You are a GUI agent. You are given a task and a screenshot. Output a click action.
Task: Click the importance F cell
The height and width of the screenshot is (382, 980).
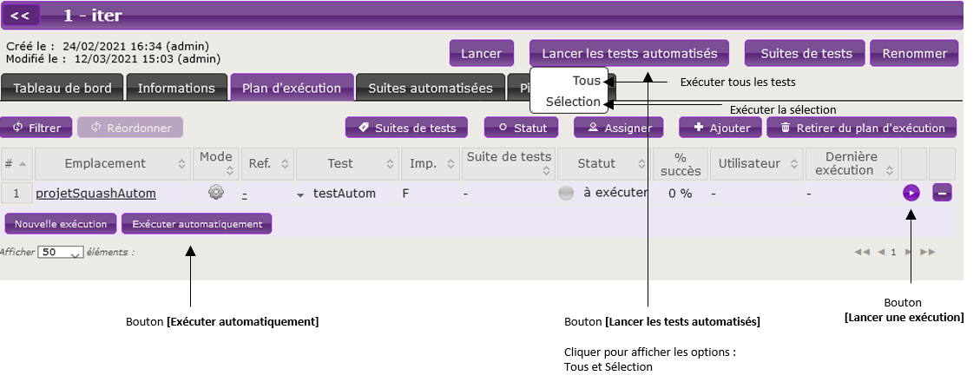[x=405, y=194]
